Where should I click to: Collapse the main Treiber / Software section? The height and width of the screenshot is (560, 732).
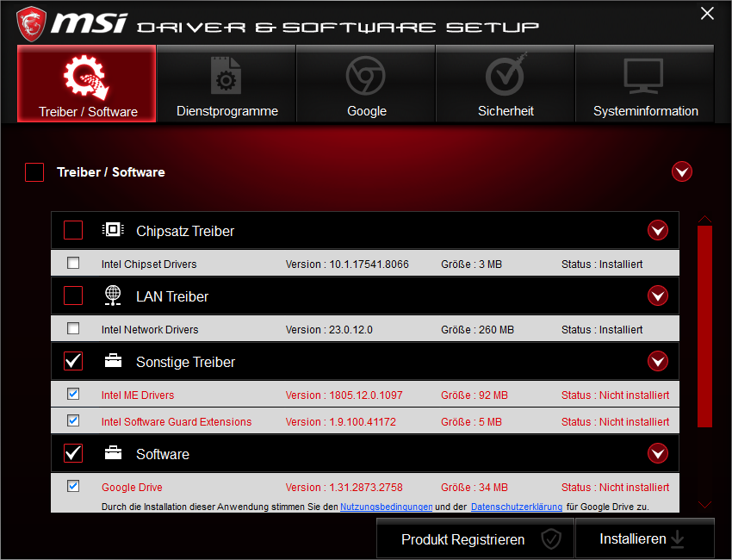coord(682,171)
